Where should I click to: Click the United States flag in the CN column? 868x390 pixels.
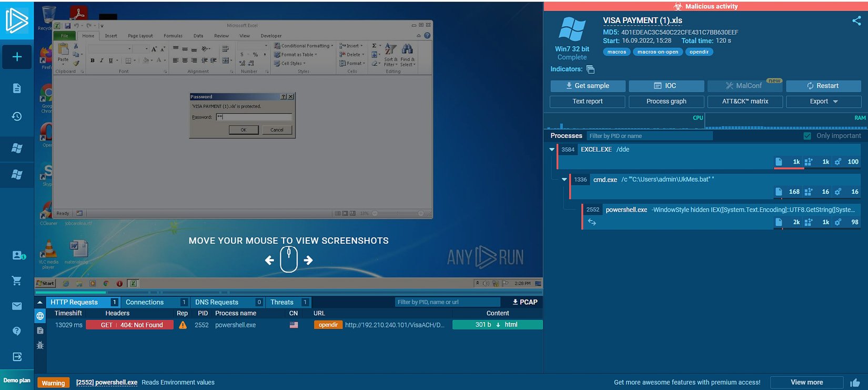(x=294, y=325)
